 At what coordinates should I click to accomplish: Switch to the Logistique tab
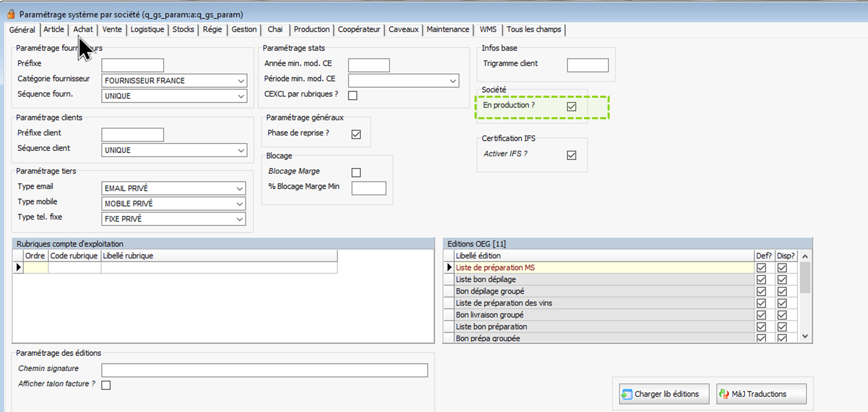[147, 30]
